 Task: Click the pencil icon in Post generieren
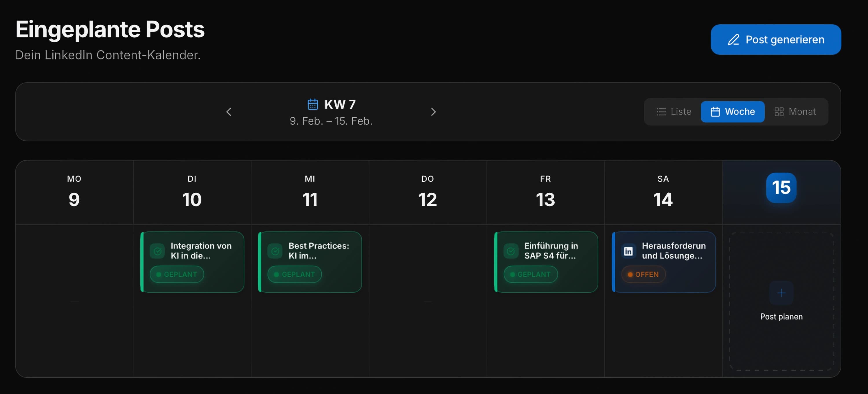tap(734, 39)
